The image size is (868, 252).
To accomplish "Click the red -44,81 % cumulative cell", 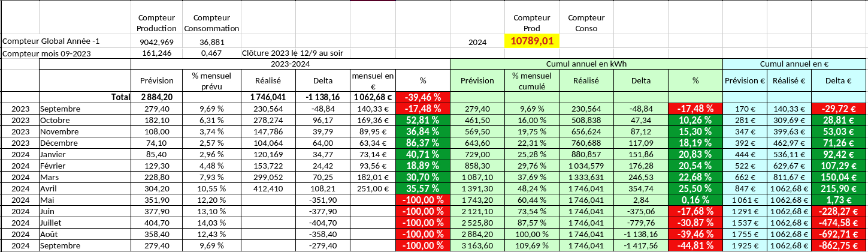I will click(695, 245).
